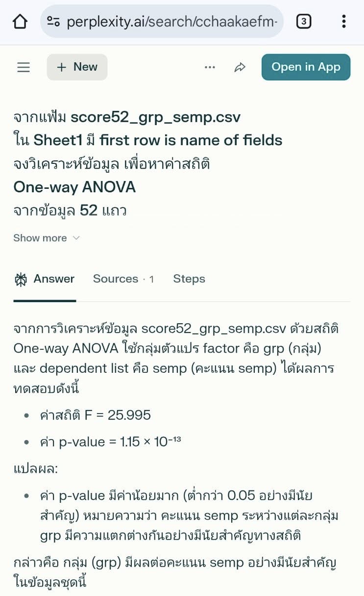
Task: Switch to the Answer tab
Action: point(54,279)
